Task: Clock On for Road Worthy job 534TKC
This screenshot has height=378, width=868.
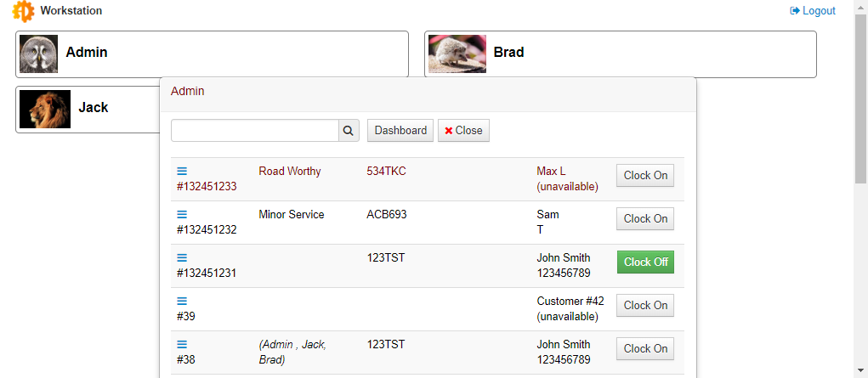Action: click(x=645, y=176)
